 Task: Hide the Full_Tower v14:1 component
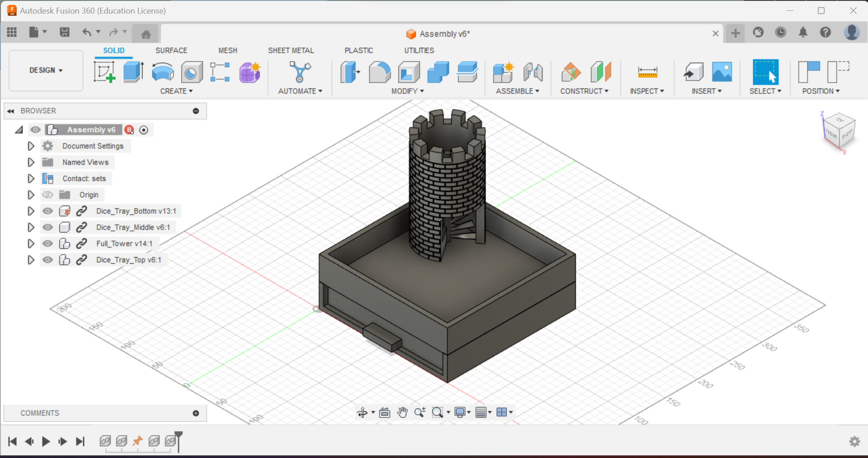pos(47,243)
